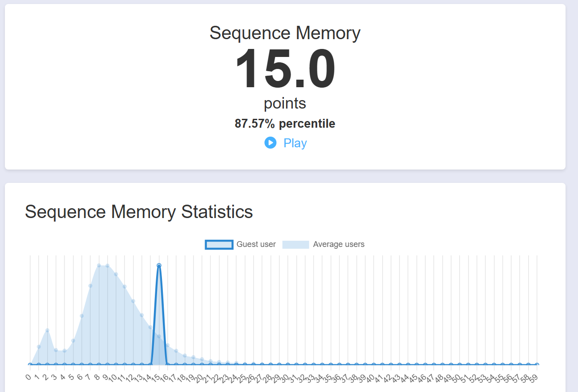Click the points label under the score
Viewport: 578px width, 392px height.
285,103
